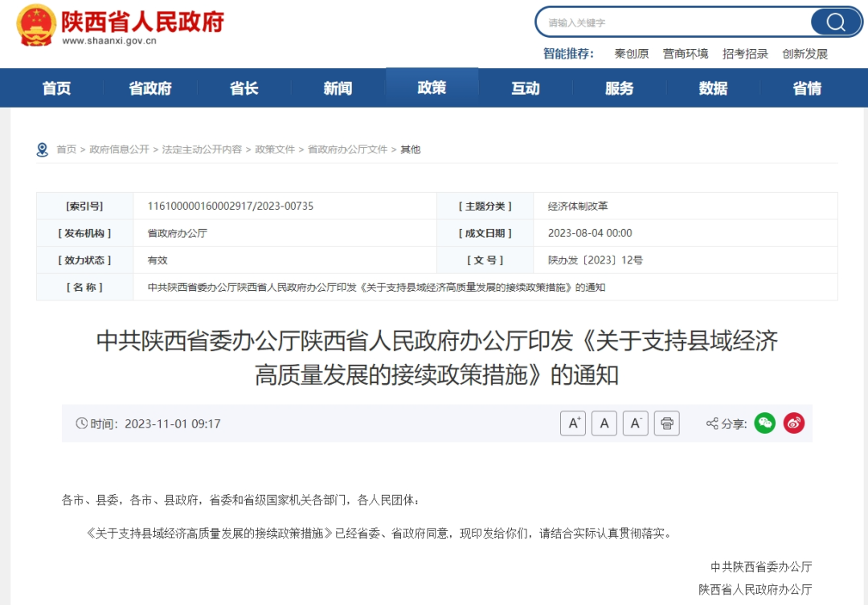
Task: Focus the keyword search input field
Action: coord(675,22)
